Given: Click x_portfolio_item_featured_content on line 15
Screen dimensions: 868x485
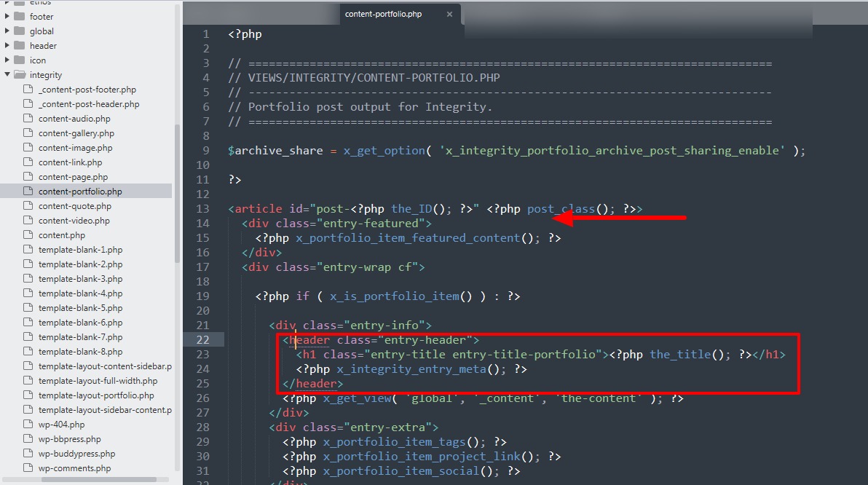Looking at the screenshot, I should point(408,238).
